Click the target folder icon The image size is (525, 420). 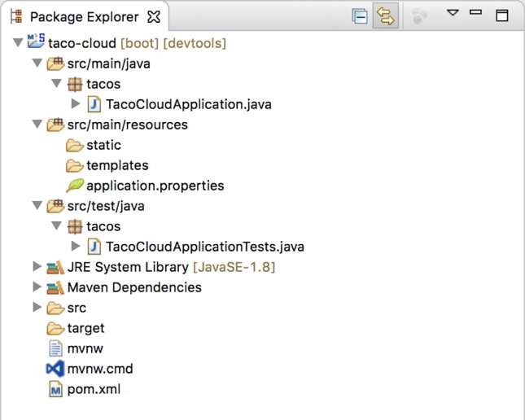[55, 329]
